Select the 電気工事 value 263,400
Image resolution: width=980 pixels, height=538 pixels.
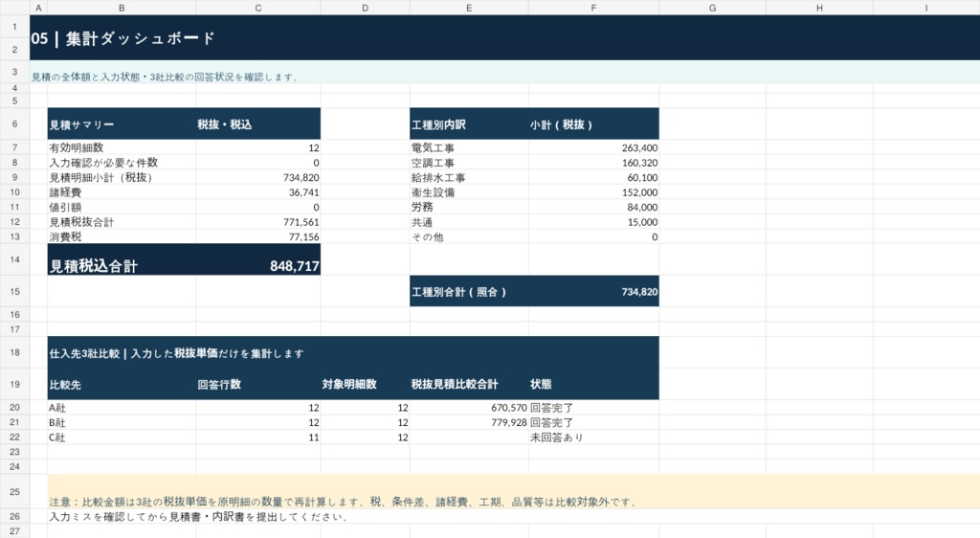[593, 147]
